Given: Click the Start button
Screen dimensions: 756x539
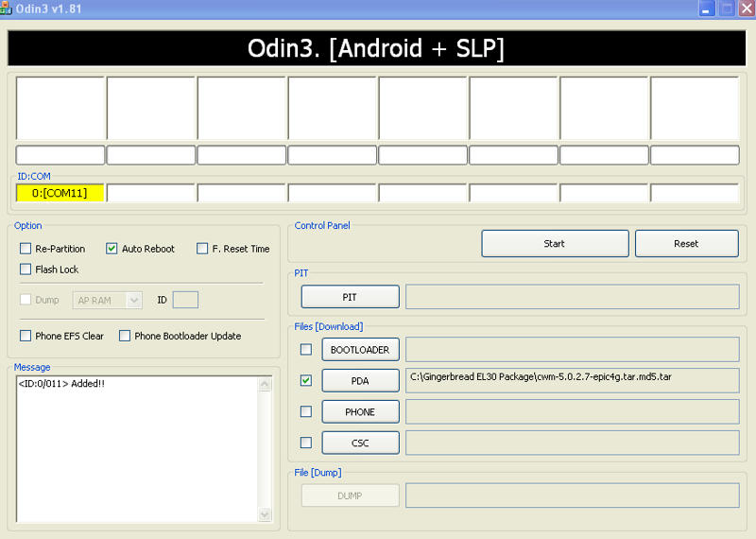Looking at the screenshot, I should tap(555, 244).
